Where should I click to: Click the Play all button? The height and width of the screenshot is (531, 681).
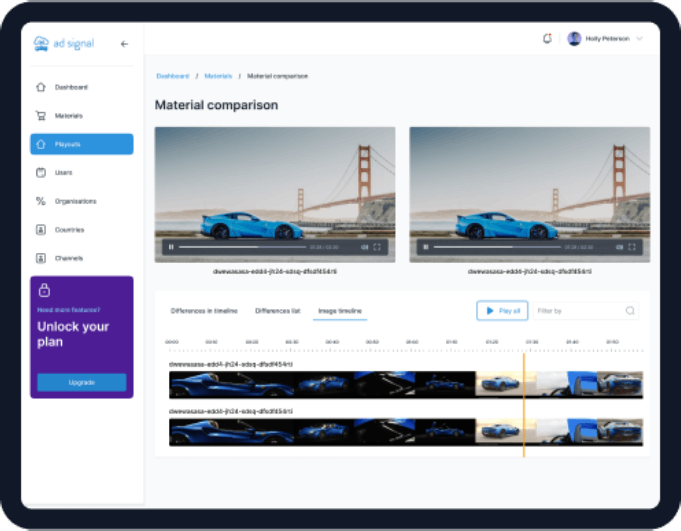coord(502,311)
